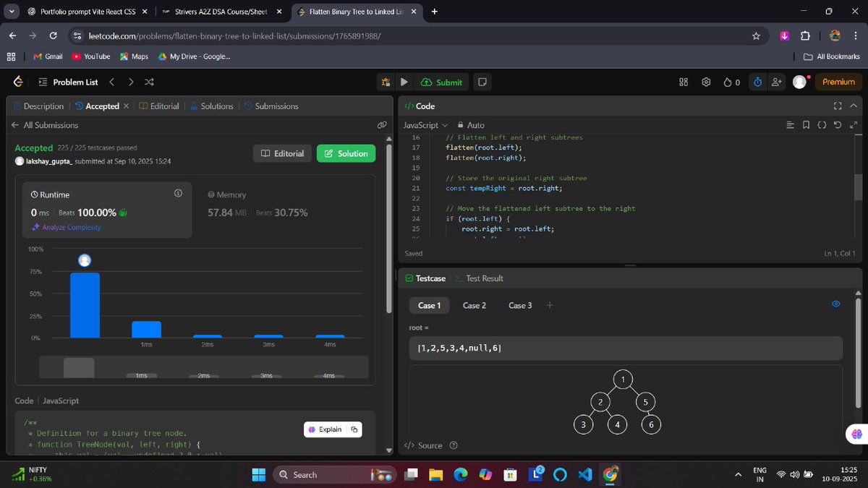Maximize the Code panel fullscreen icon
This screenshot has width=868, height=488.
838,106
